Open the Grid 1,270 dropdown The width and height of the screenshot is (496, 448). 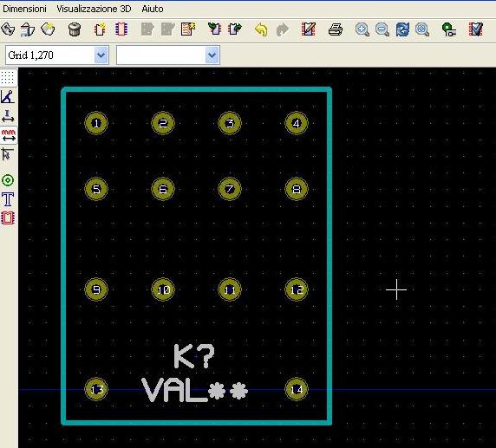[x=57, y=55]
